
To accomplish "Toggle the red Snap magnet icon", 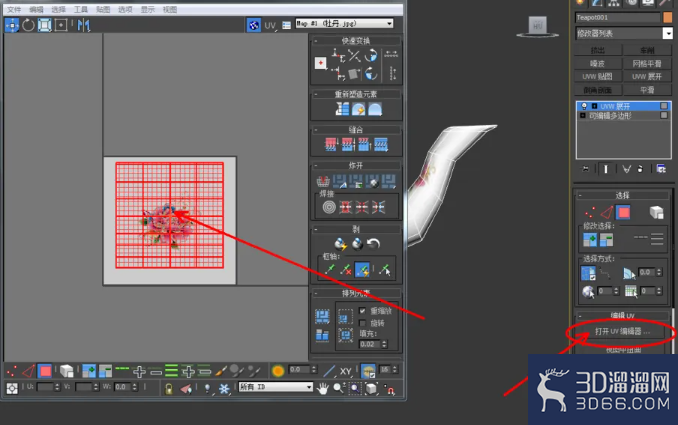I will click(390, 389).
